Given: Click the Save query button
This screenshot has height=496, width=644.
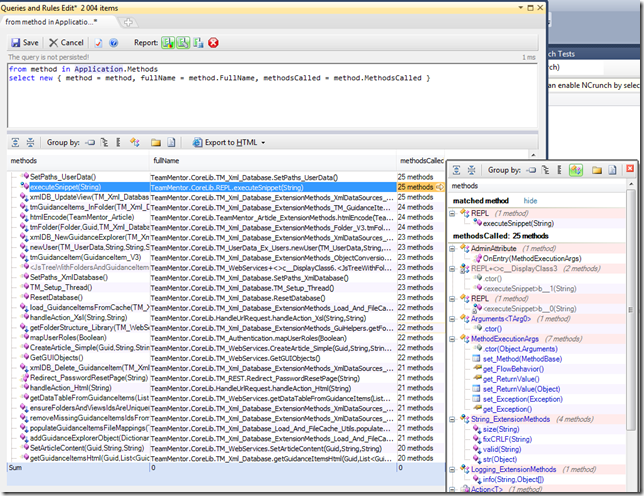Looking at the screenshot, I should 25,43.
